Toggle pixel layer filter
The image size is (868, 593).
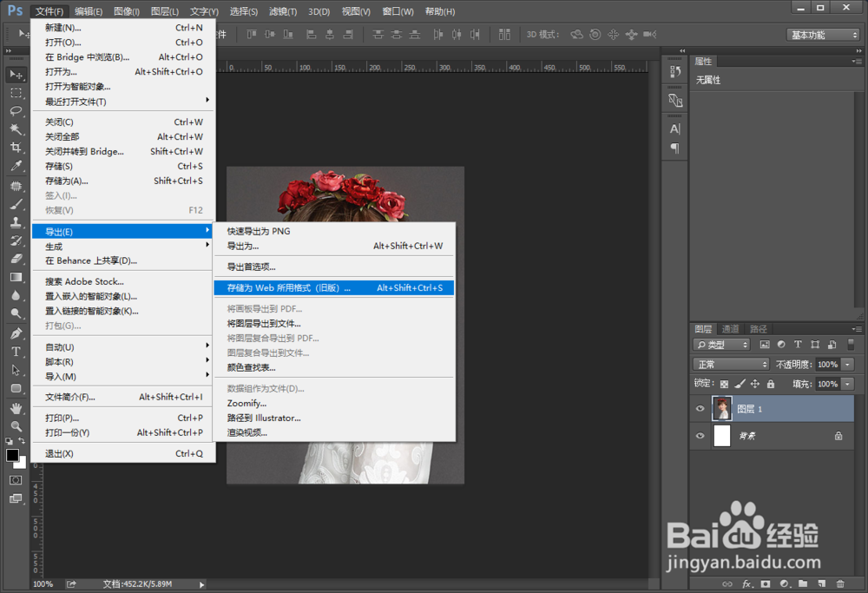click(x=765, y=345)
